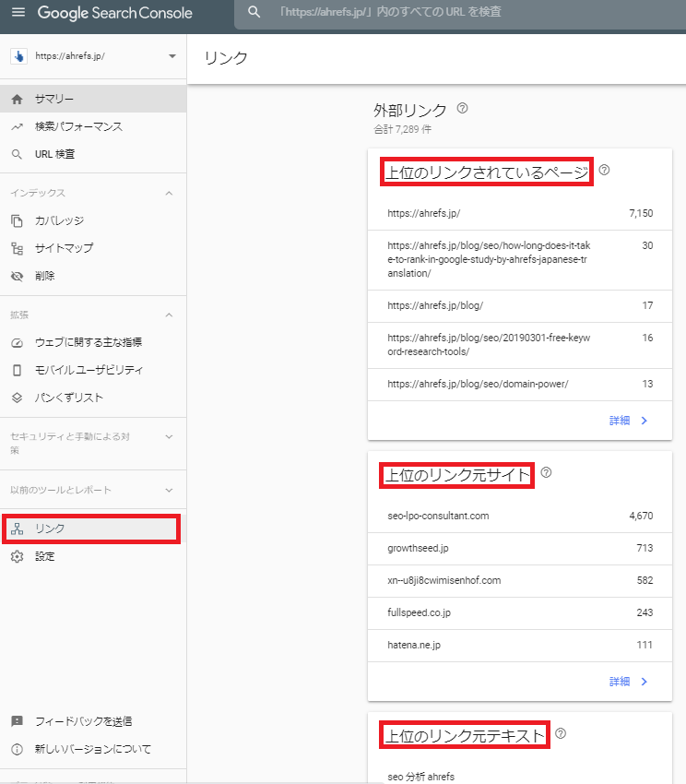Screen dimensions: 686x784
Task: Click the pages icon beside カバレッジ
Action: 17,220
